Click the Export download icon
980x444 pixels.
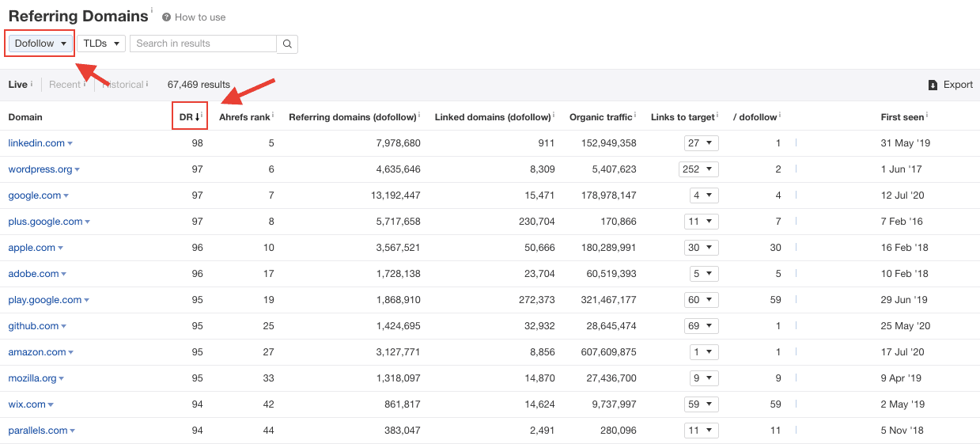tap(933, 85)
